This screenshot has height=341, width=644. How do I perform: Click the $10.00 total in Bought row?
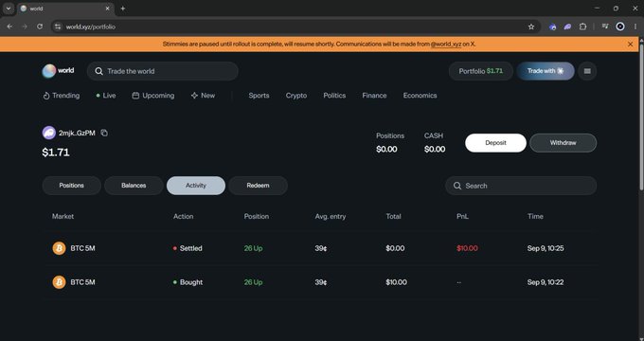pyautogui.click(x=396, y=282)
